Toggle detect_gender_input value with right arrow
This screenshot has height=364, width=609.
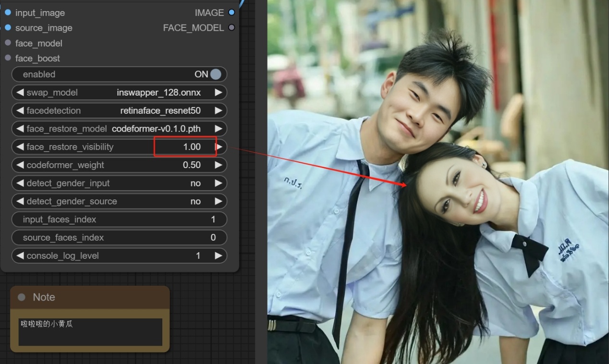219,183
